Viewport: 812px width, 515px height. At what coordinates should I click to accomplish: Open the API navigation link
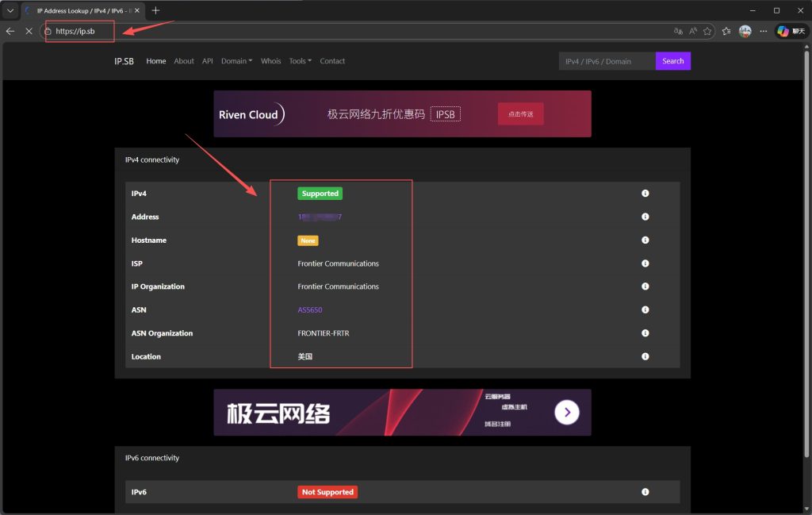pyautogui.click(x=208, y=61)
